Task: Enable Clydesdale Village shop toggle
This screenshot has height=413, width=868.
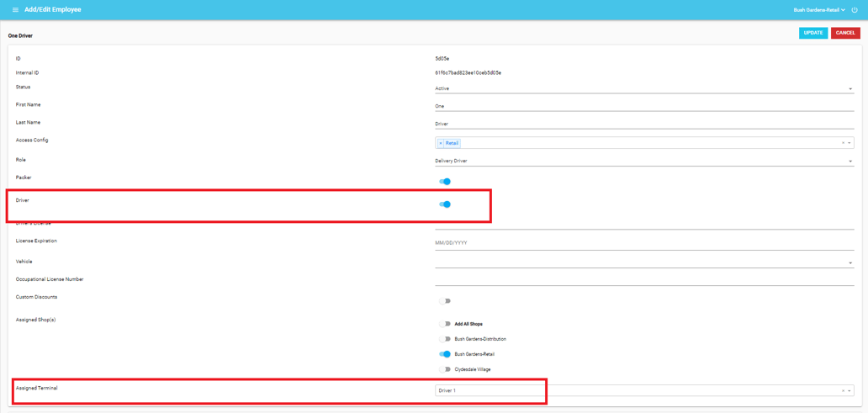Action: point(445,369)
